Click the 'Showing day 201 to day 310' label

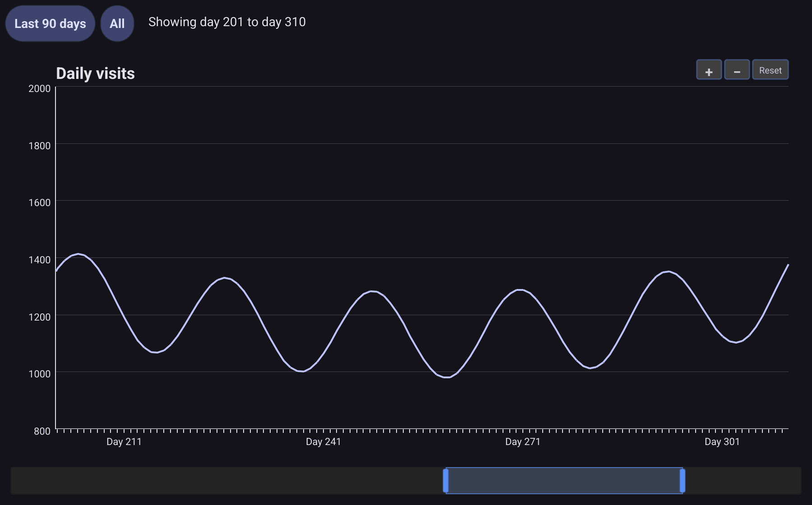[x=227, y=22]
